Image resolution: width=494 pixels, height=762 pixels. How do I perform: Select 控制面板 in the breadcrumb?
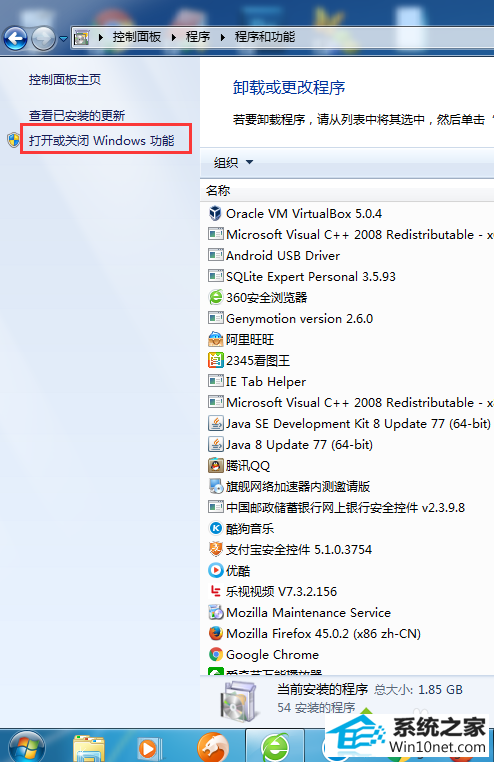[x=136, y=37]
